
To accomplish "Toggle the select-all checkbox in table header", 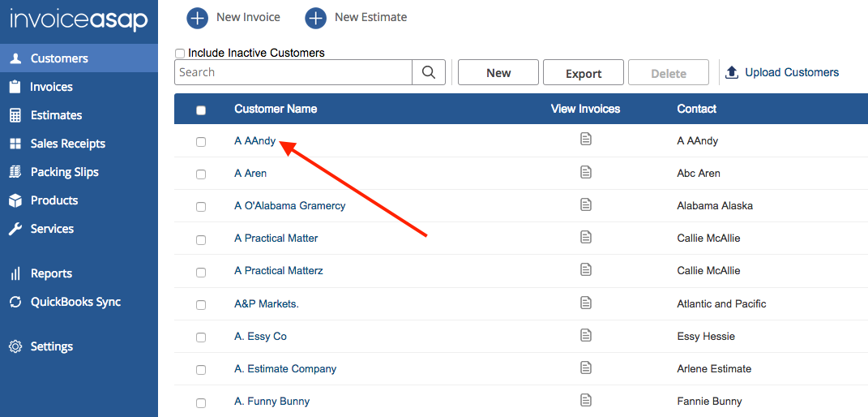I will [201, 110].
